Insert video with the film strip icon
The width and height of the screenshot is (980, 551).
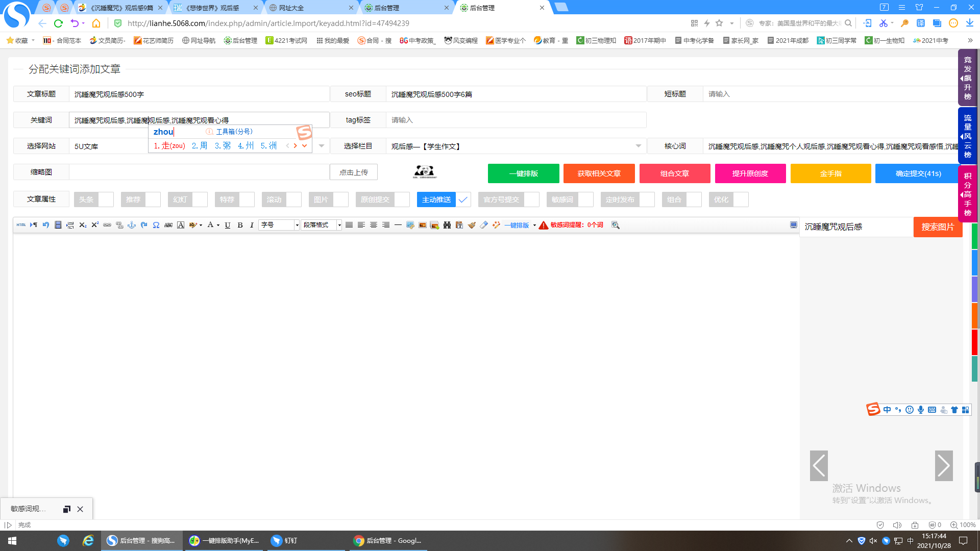(x=58, y=225)
